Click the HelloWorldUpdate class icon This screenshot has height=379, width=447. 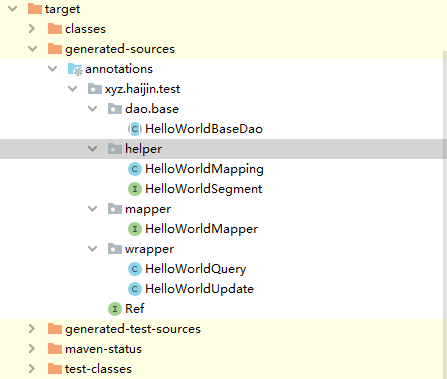(x=135, y=289)
